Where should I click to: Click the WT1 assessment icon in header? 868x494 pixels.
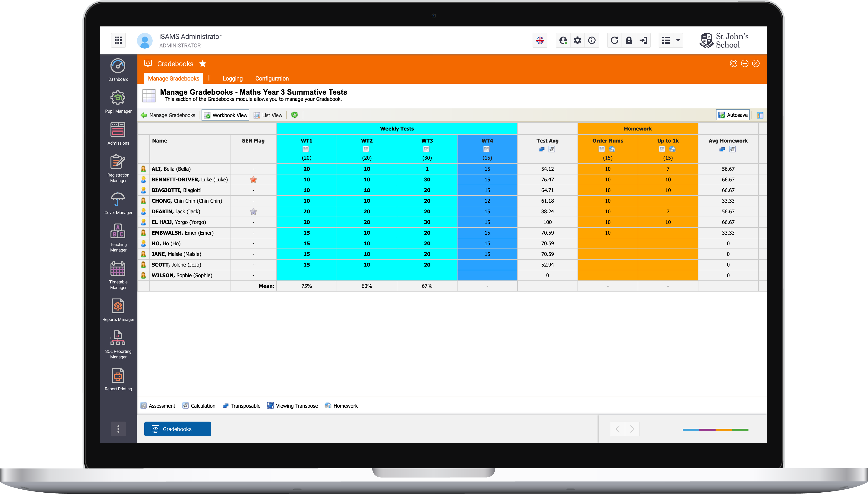coord(306,149)
